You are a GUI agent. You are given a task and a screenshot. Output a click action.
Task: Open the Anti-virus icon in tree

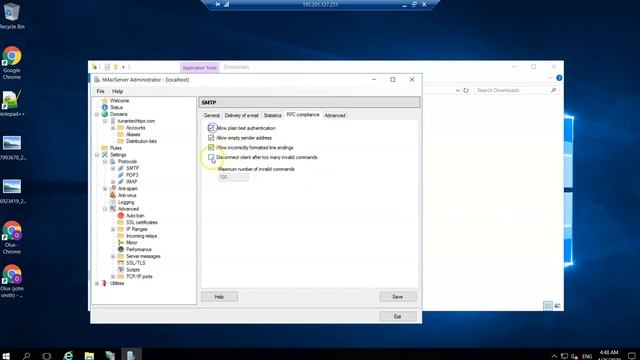point(113,195)
